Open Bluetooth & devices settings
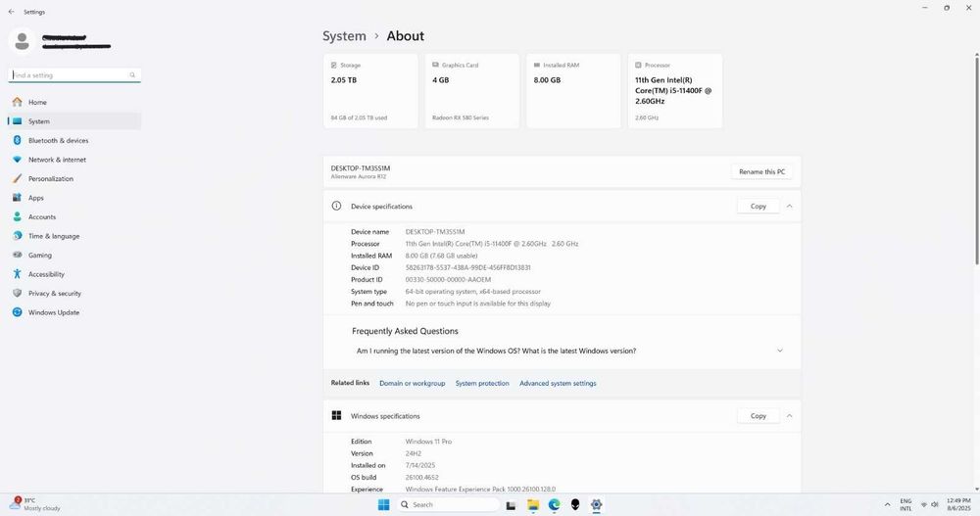This screenshot has width=980, height=516. (x=74, y=141)
